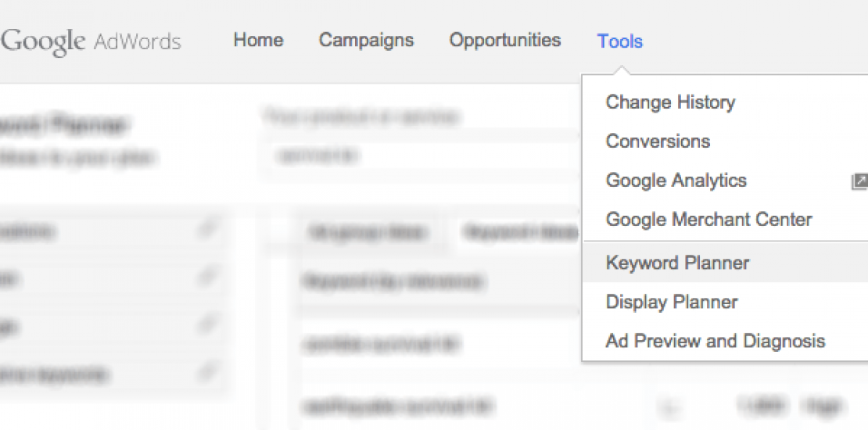The height and width of the screenshot is (430, 868).
Task: Go to the Campaigns section
Action: pyautogui.click(x=366, y=40)
